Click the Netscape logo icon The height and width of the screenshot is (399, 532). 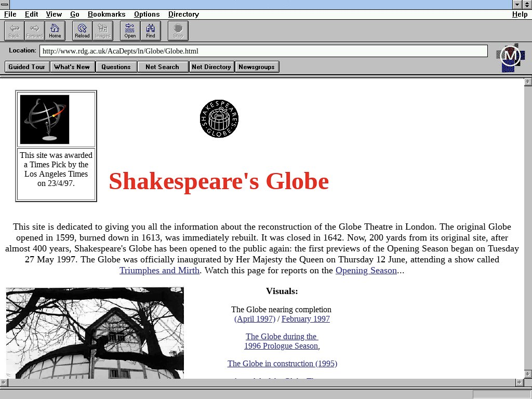coord(510,57)
